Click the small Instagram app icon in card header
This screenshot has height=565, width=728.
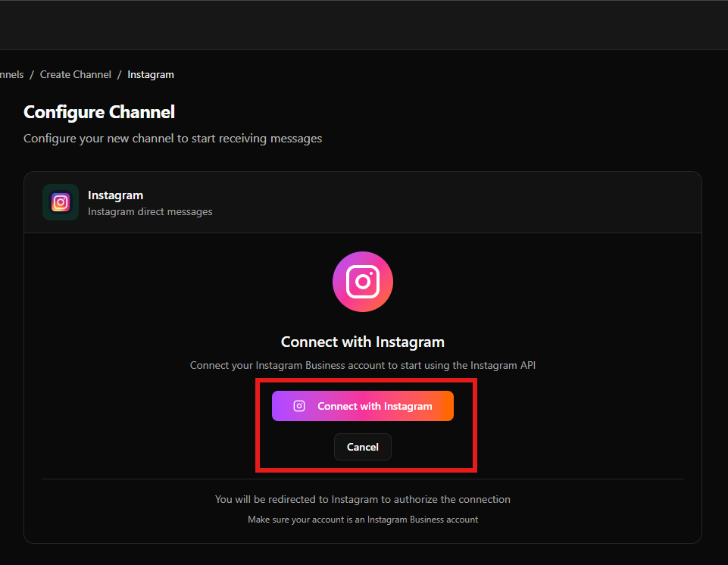[61, 202]
